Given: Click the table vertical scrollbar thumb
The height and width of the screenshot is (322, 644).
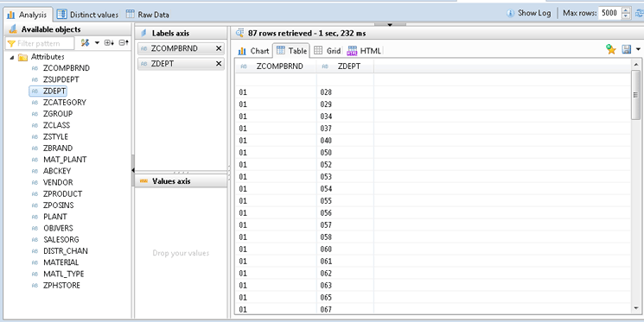Looking at the screenshot, I should (x=635, y=95).
